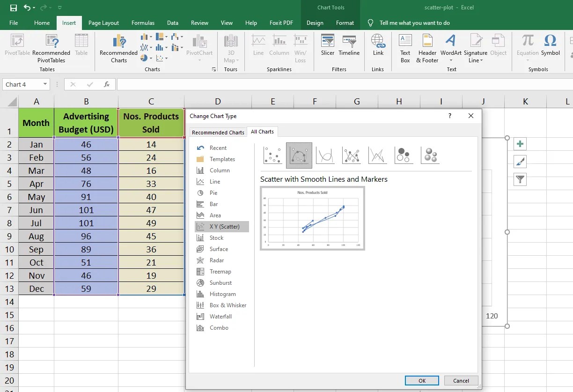Image resolution: width=573 pixels, height=392 pixels.
Task: Click the smooth lines chart preview
Action: coord(312,218)
